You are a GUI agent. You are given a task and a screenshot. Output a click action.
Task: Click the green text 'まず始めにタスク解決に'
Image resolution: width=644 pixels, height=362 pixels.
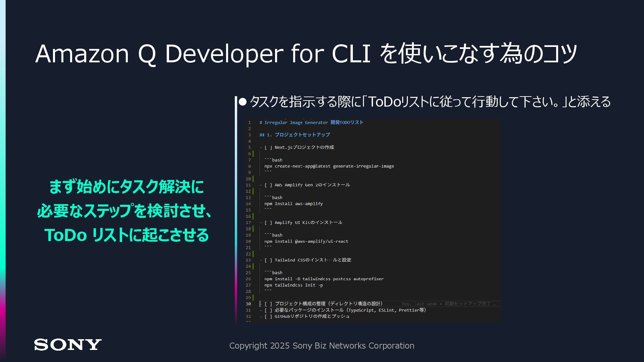(x=126, y=187)
